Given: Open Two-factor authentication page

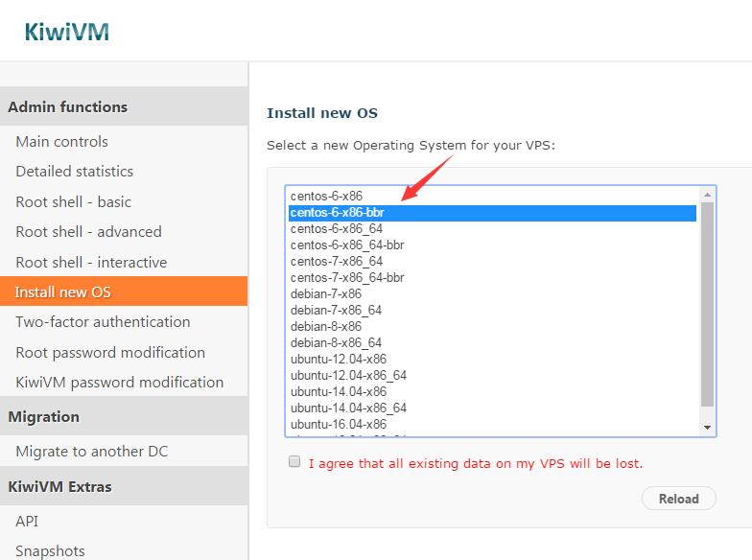Looking at the screenshot, I should (103, 322).
